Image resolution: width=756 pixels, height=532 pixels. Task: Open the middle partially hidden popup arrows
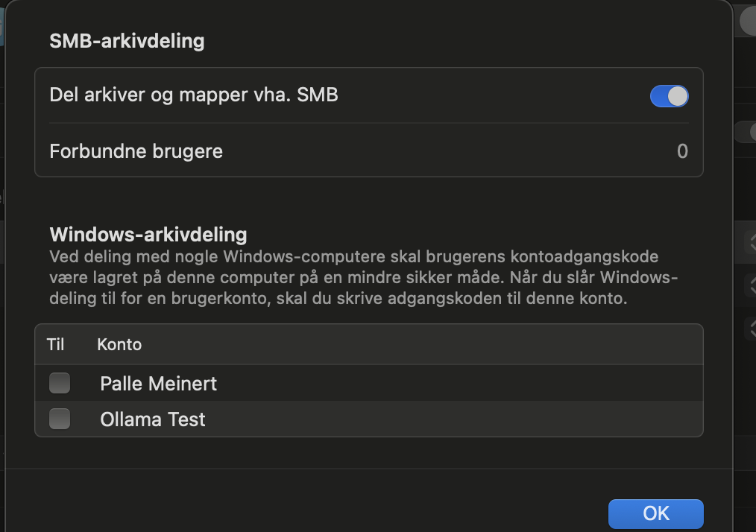pyautogui.click(x=750, y=284)
